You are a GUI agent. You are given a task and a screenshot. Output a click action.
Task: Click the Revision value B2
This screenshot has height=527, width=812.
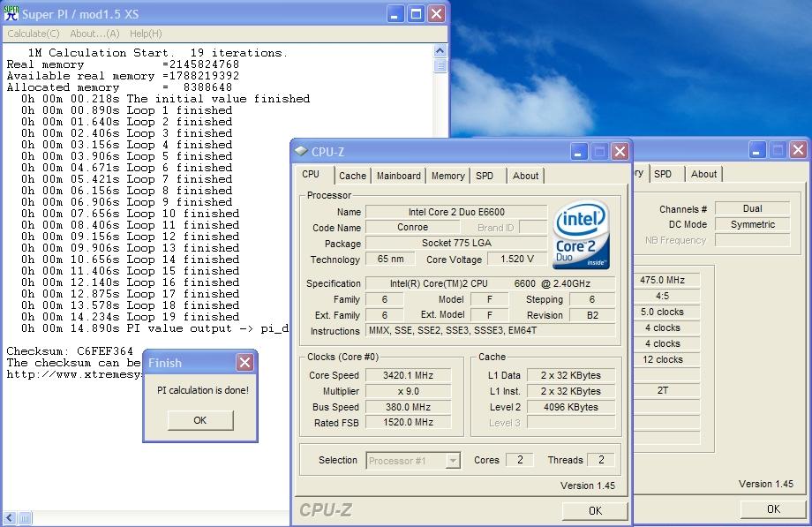coord(592,315)
